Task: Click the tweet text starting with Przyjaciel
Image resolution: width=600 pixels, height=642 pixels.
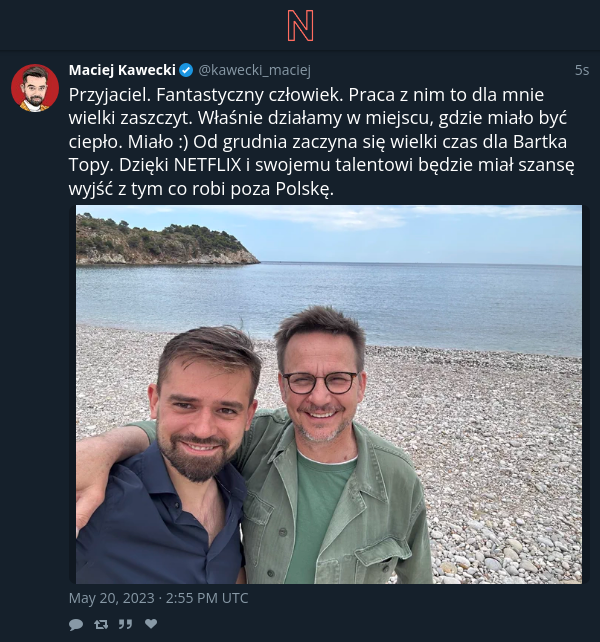Action: [x=322, y=142]
